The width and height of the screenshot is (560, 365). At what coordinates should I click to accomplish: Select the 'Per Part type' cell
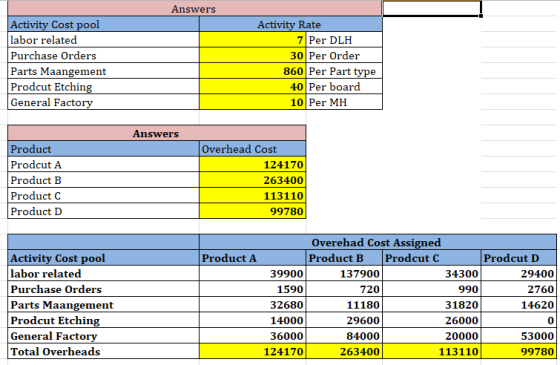pyautogui.click(x=344, y=71)
